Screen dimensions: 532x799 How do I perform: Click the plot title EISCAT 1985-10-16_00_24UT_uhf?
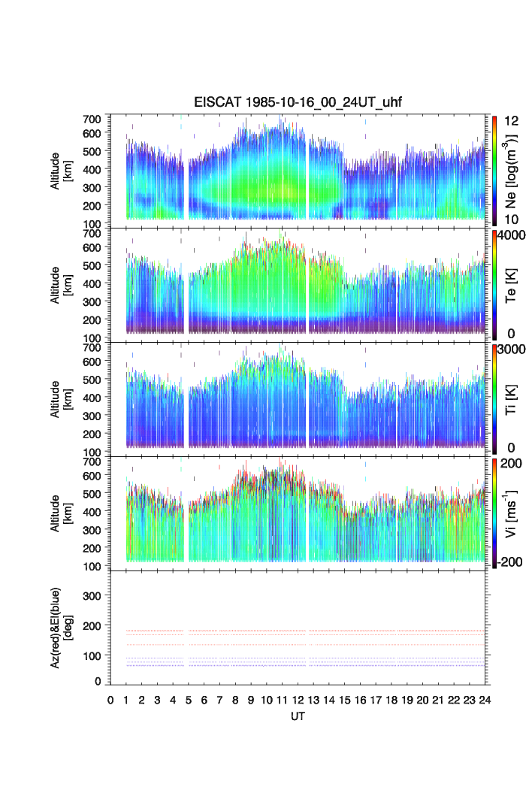pos(298,104)
